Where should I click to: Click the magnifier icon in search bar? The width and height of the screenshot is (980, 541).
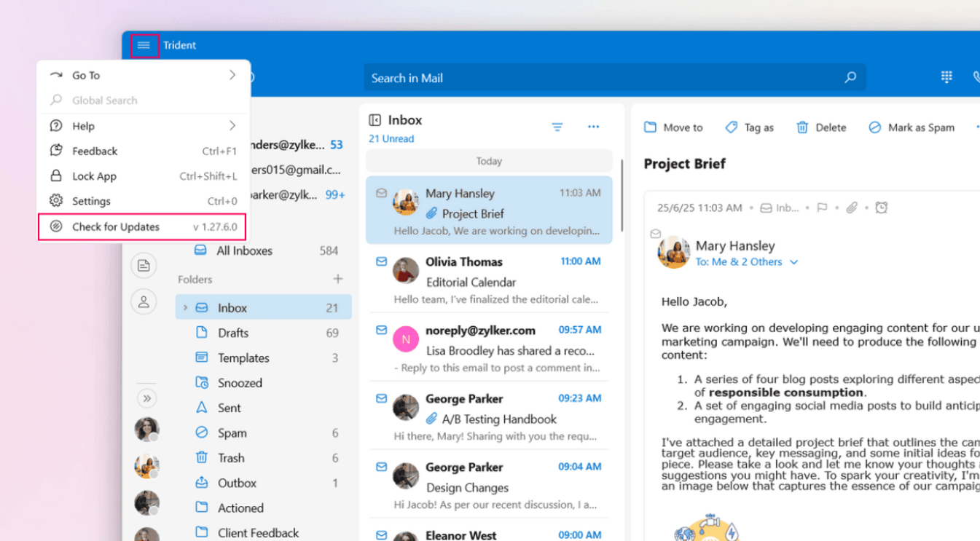850,78
